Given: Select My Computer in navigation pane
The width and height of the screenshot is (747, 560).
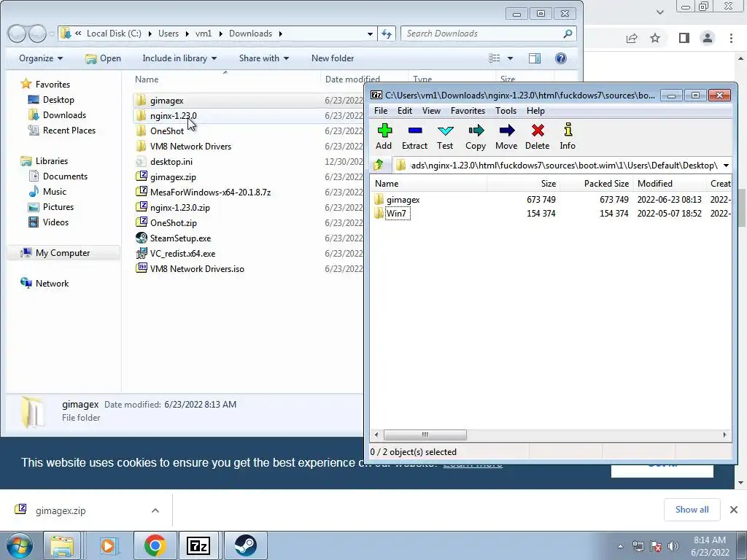Looking at the screenshot, I should pyautogui.click(x=63, y=253).
